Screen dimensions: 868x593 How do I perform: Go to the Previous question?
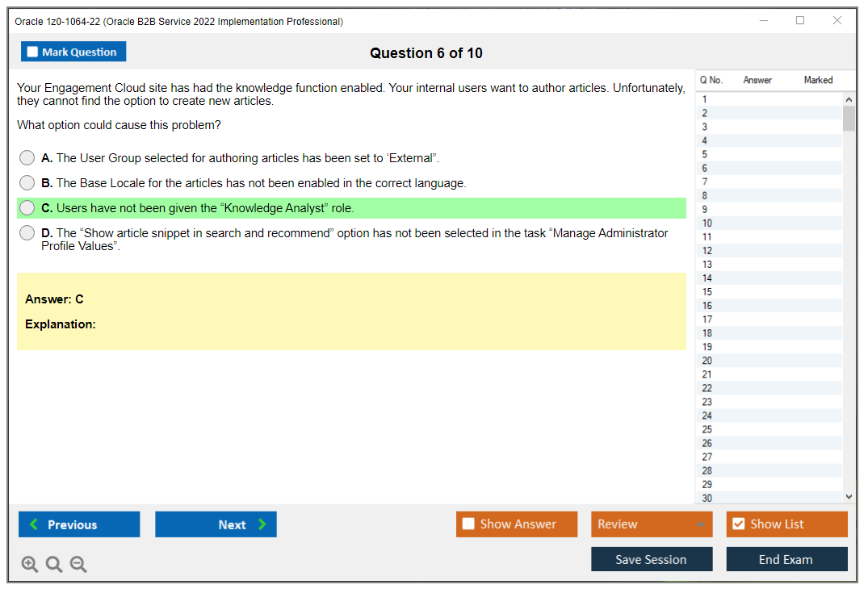(x=79, y=524)
